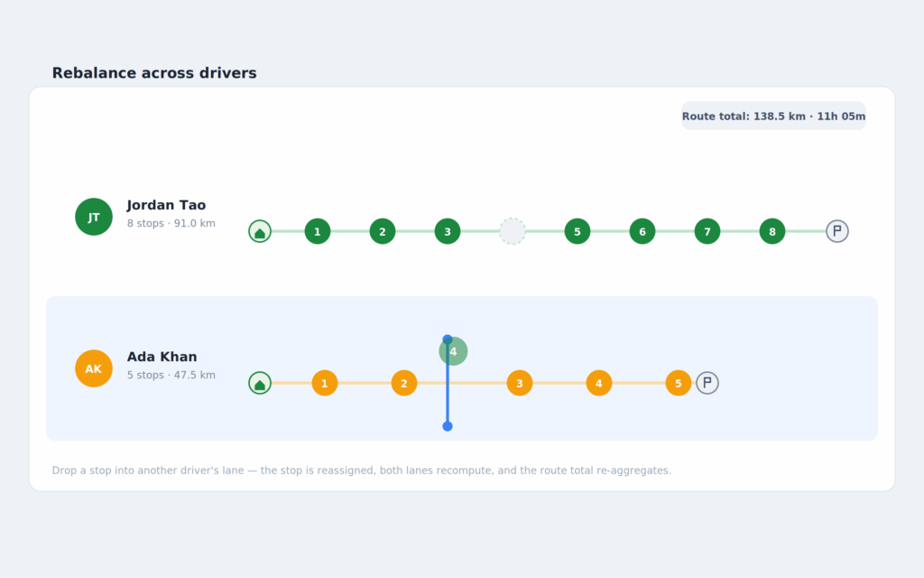
Task: Select the floating green stop 4 being dragged
Action: (453, 351)
